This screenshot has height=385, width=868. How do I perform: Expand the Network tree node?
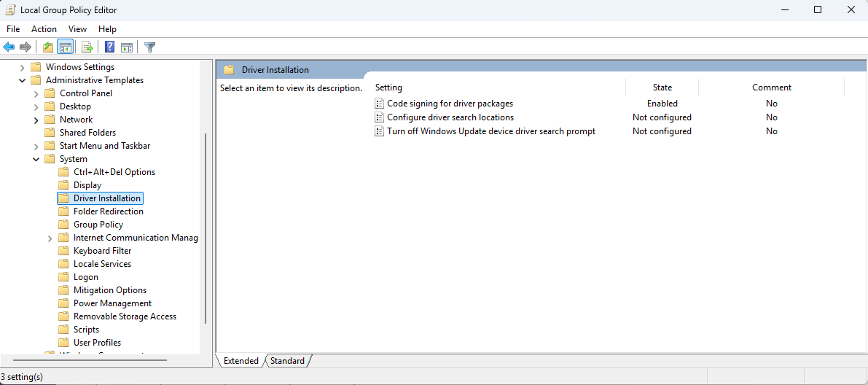pos(36,120)
